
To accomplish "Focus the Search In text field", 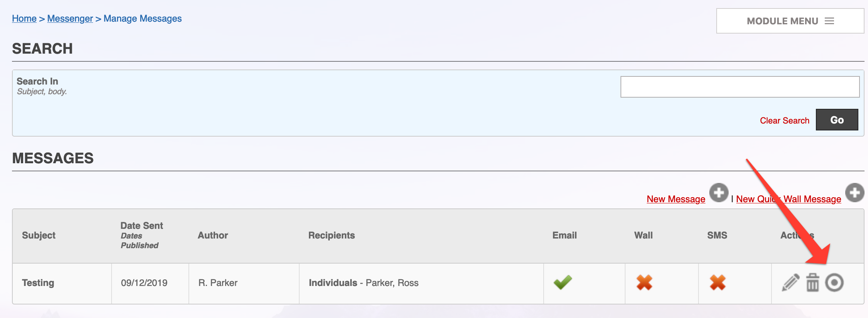I will coord(740,87).
